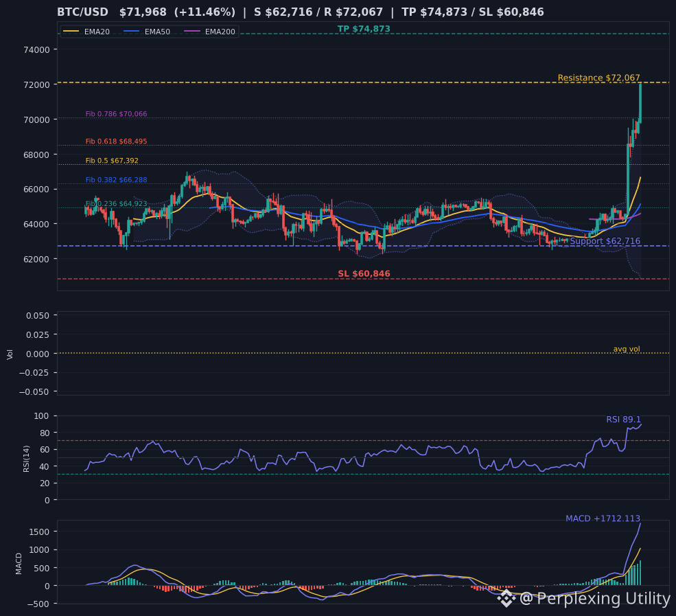Click the yellow EMA20 legend line swatch
This screenshot has height=616, width=676.
[x=71, y=32]
